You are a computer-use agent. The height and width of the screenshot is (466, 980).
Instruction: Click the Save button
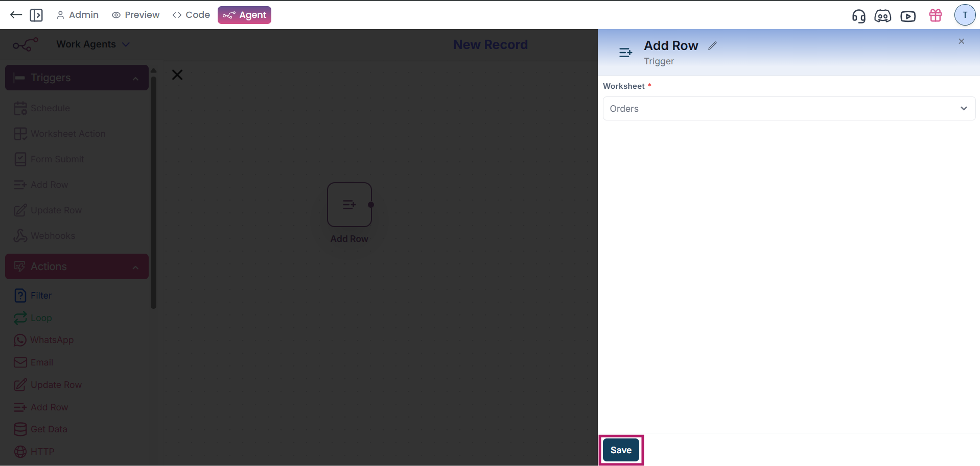[x=621, y=450]
